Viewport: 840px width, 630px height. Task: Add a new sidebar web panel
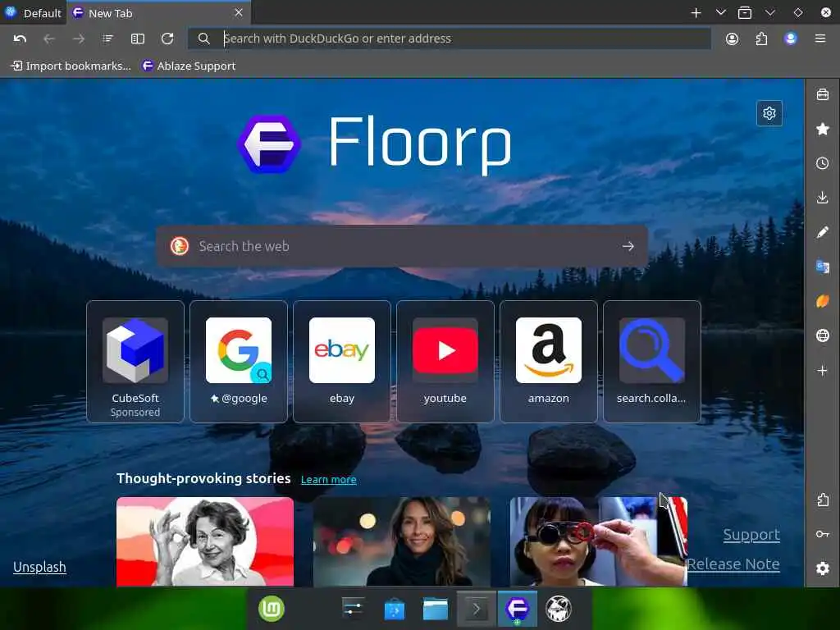tap(822, 370)
